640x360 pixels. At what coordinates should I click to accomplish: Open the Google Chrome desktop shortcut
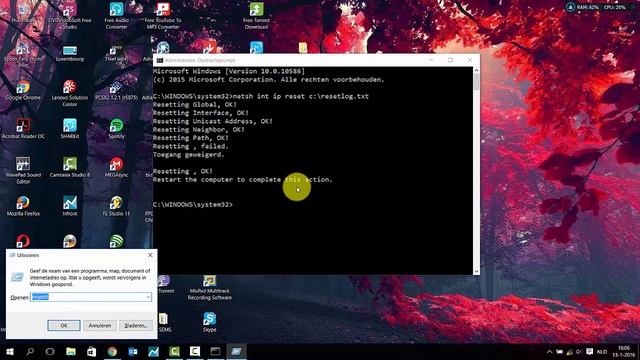(23, 91)
